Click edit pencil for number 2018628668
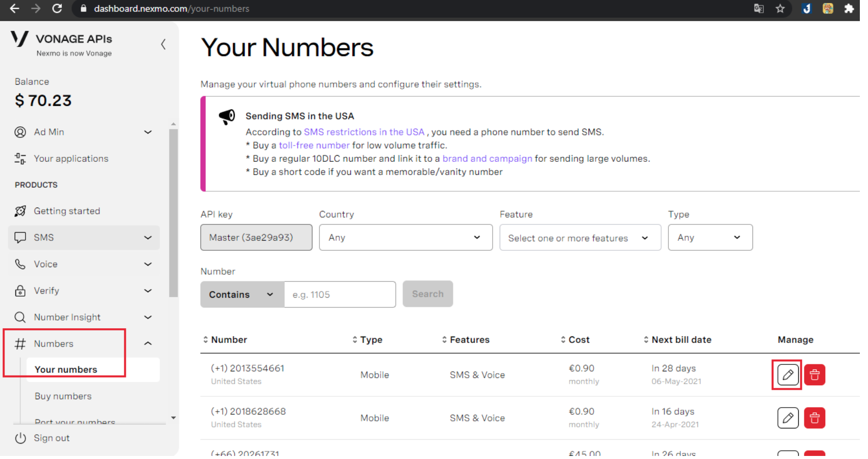Image resolution: width=868 pixels, height=459 pixels. coord(788,418)
